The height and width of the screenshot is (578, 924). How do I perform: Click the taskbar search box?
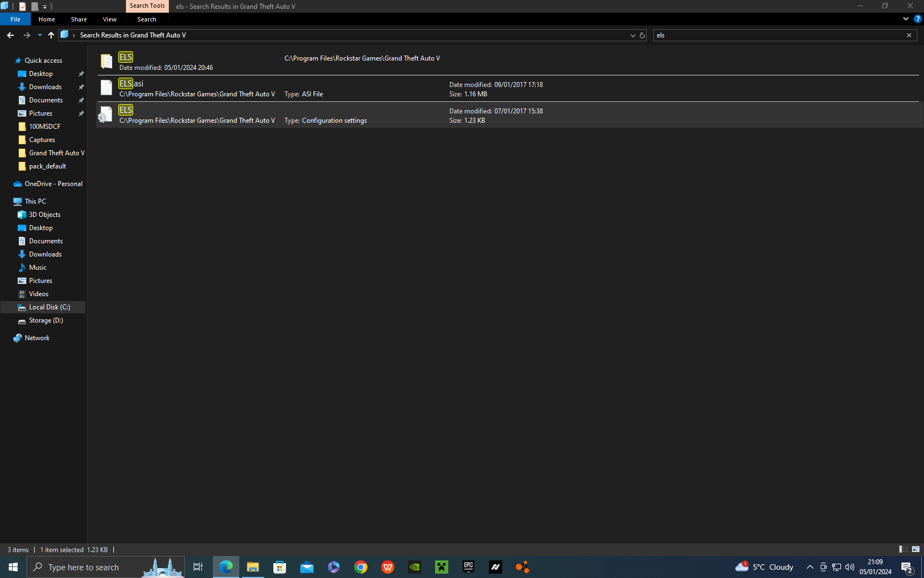106,567
